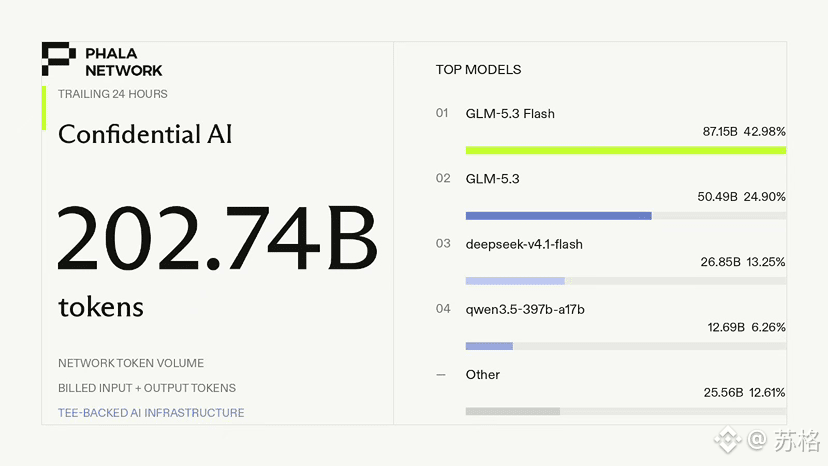This screenshot has height=466, width=828.
Task: Select the GLM-5.3 Flash model name
Action: [x=510, y=114]
